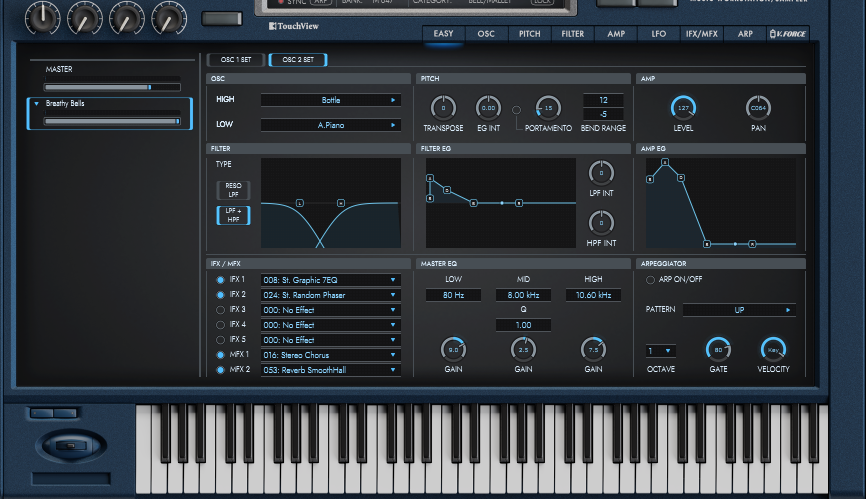Switch to the IFX/MFX tab
Image resolution: width=866 pixels, height=499 pixels.
pos(701,34)
